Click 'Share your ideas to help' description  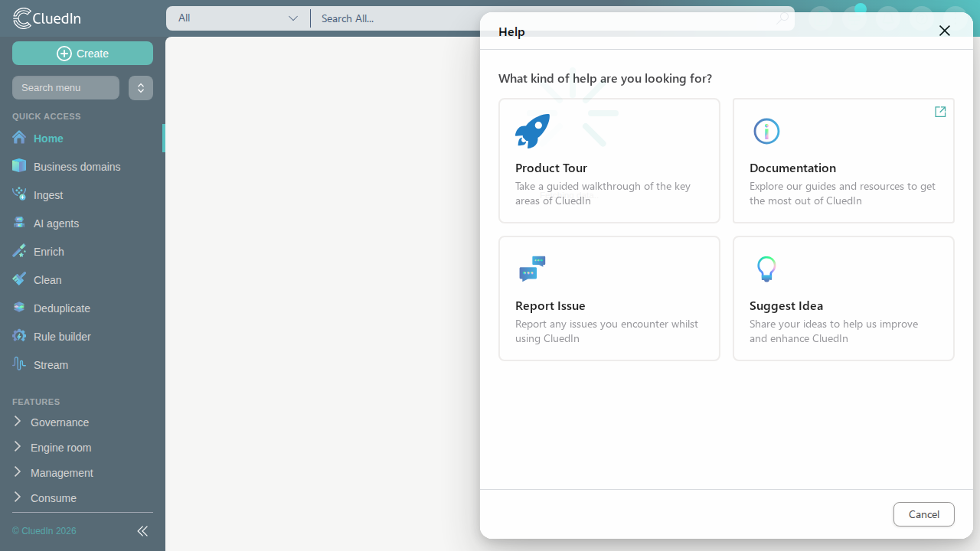834,331
